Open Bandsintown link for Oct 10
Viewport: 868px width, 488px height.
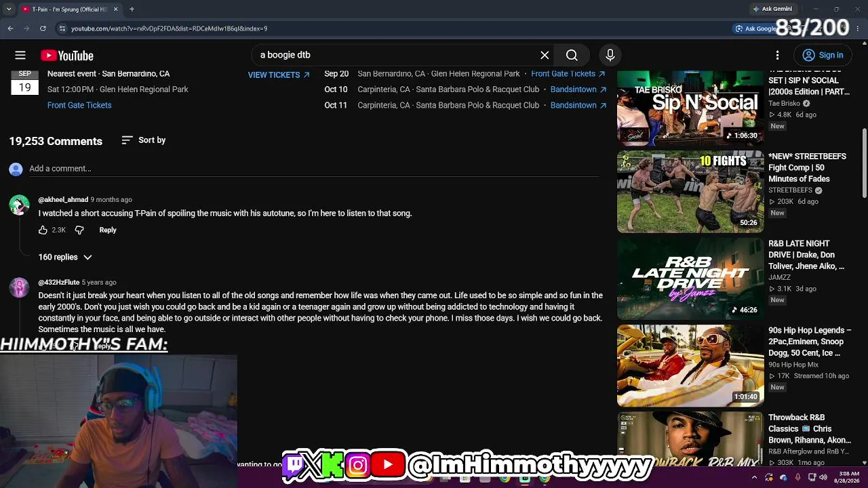[578, 89]
